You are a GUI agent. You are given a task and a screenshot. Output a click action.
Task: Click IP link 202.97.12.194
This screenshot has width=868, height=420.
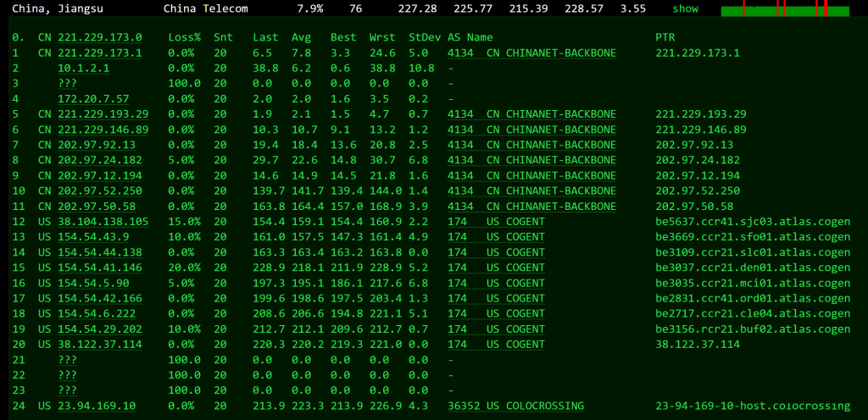[x=100, y=176]
